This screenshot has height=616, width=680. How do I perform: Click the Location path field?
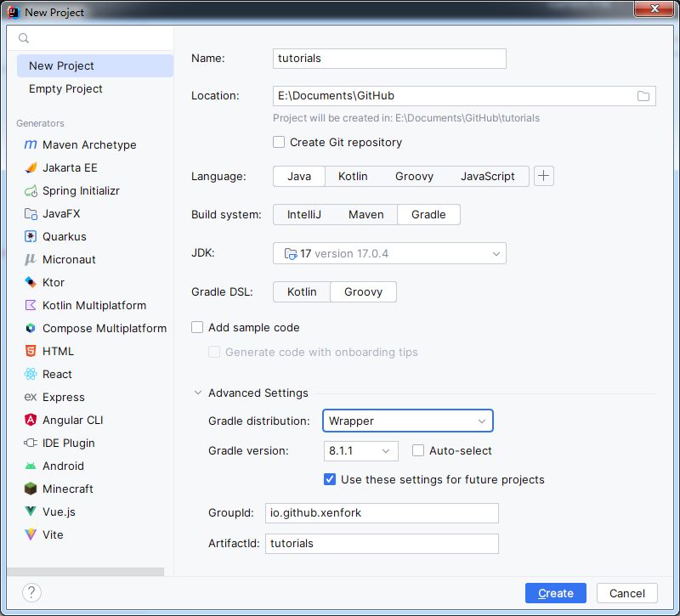453,96
